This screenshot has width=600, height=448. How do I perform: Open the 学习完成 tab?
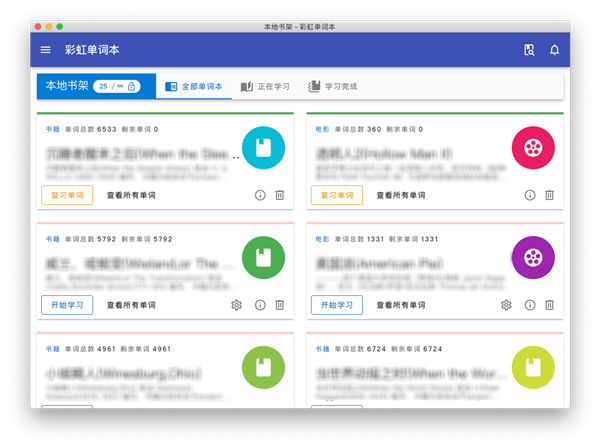333,87
